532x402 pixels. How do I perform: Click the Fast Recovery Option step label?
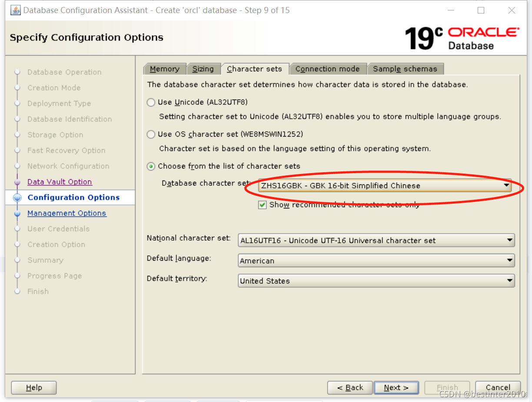(66, 151)
